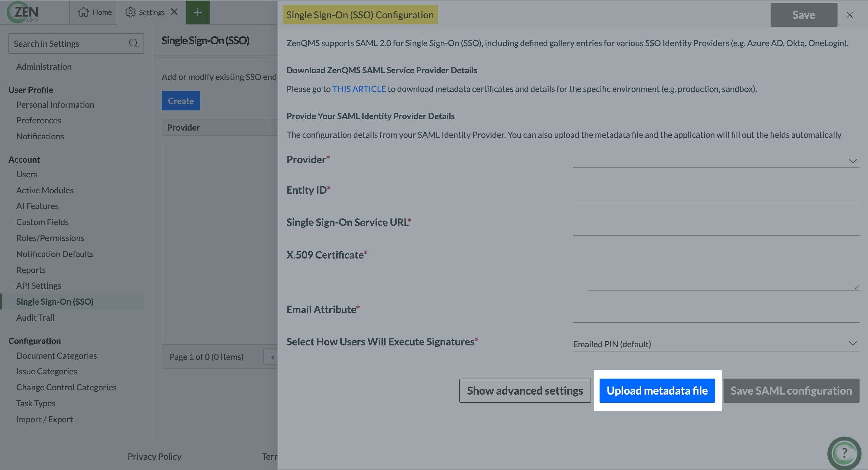Click the Home house icon
Image resolution: width=868 pixels, height=470 pixels.
tap(83, 12)
